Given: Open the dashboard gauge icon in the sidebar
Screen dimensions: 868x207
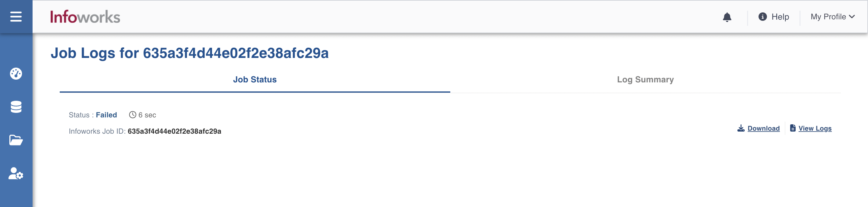Looking at the screenshot, I should [x=16, y=74].
